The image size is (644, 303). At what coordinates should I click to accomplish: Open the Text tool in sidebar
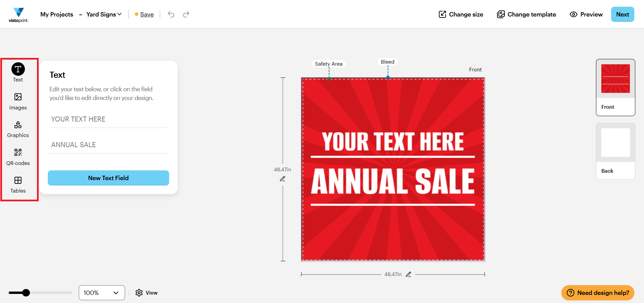[x=18, y=72]
